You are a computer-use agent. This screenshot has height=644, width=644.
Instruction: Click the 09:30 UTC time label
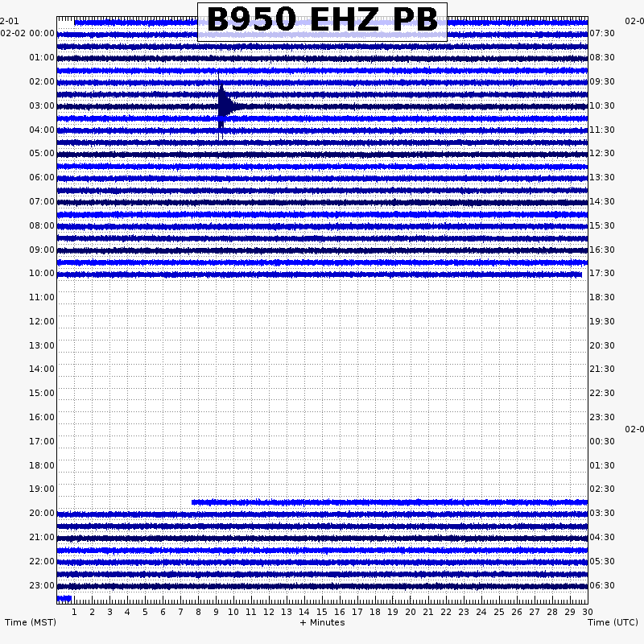(x=602, y=82)
